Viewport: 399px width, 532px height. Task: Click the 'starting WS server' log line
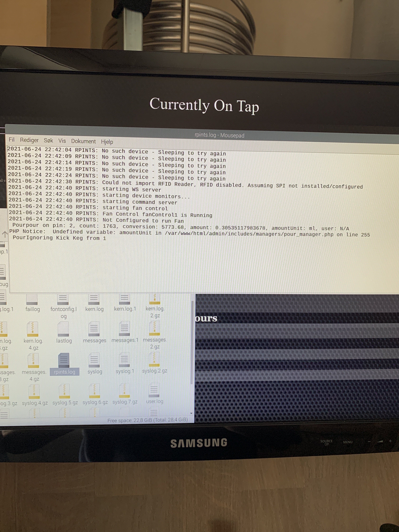click(x=85, y=188)
